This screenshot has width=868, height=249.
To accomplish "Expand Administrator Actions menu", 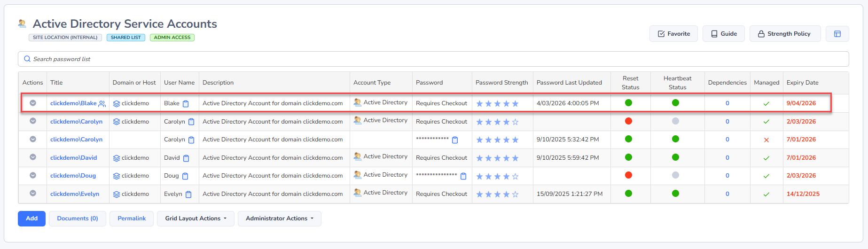I will [279, 218].
